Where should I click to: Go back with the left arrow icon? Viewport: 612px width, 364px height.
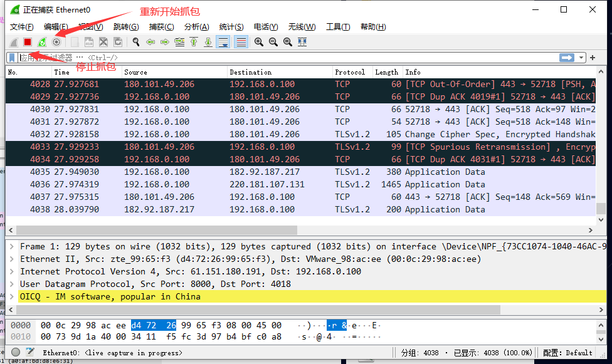point(150,42)
